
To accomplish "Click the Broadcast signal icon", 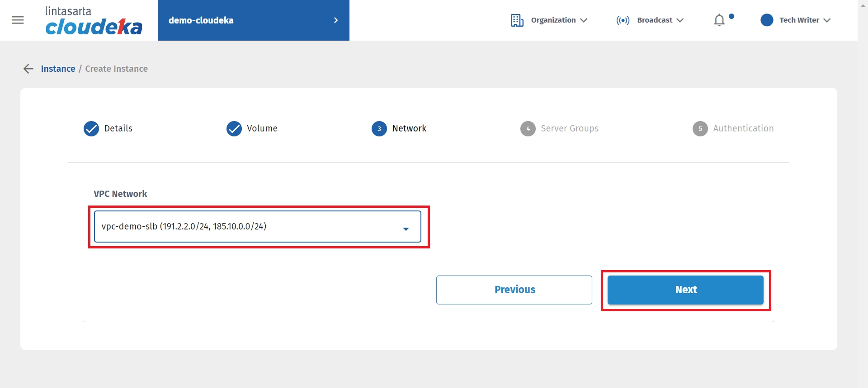I will tap(623, 20).
